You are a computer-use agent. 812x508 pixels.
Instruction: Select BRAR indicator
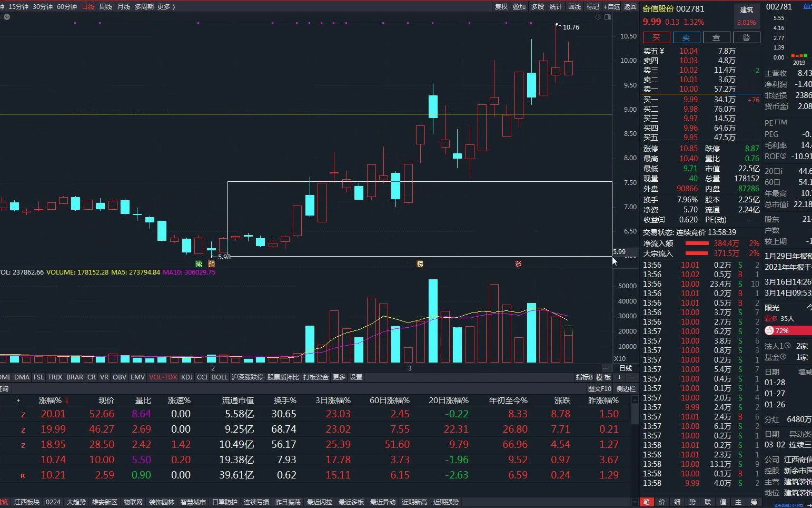coord(75,377)
